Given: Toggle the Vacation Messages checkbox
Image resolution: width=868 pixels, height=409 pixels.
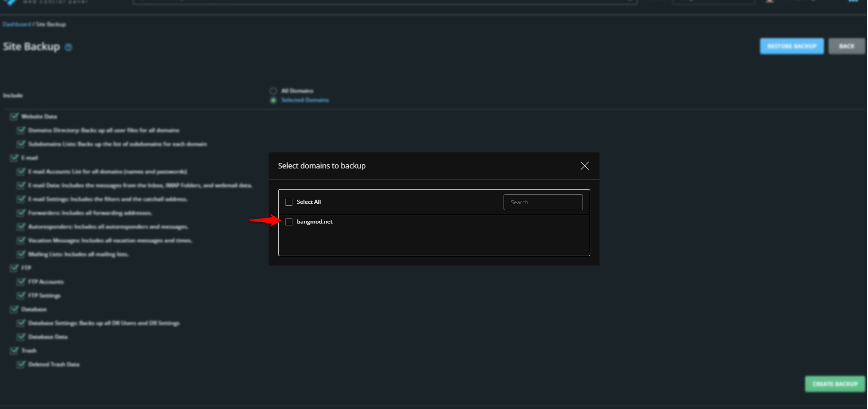Looking at the screenshot, I should tap(21, 241).
